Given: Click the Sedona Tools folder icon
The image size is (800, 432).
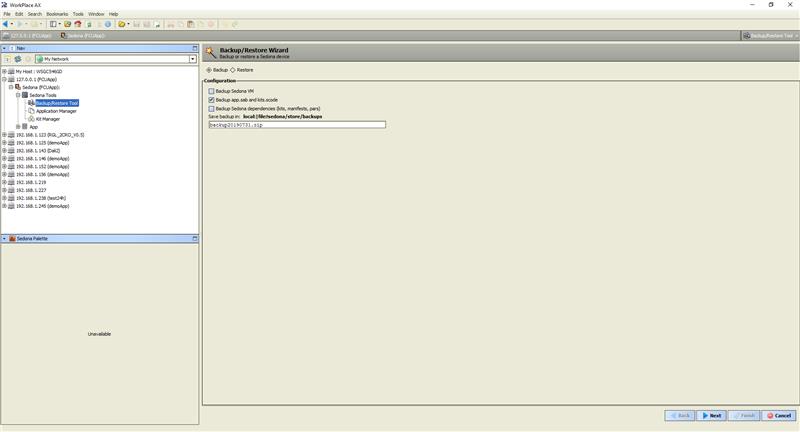Looking at the screenshot, I should (x=24, y=95).
